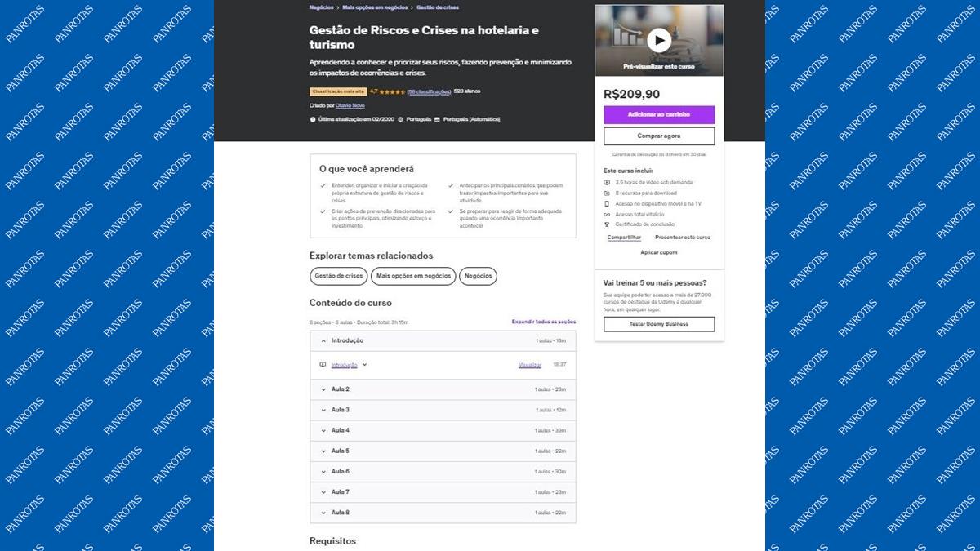980x551 pixels.
Task: Click the star rating icons
Action: pyautogui.click(x=392, y=91)
